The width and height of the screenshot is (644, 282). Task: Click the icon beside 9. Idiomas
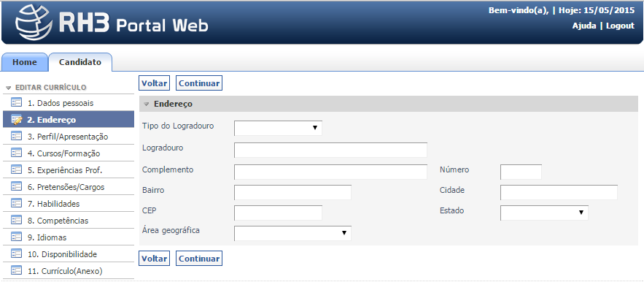coord(17,237)
